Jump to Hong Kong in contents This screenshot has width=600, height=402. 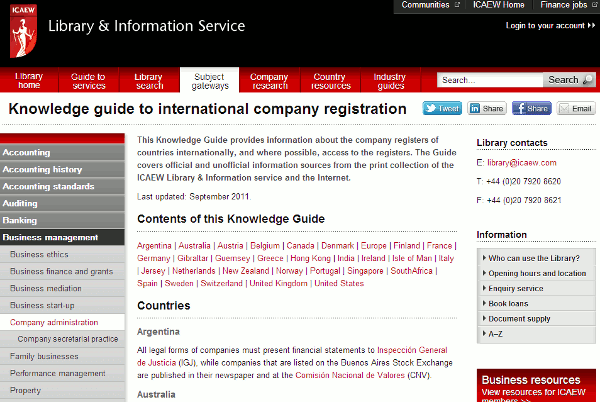click(x=310, y=258)
